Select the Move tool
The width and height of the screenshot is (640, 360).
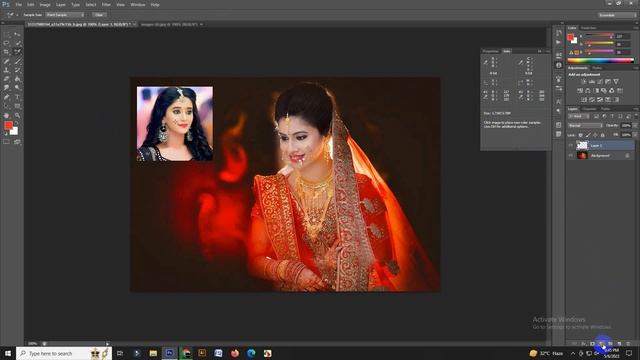[x=18, y=34]
